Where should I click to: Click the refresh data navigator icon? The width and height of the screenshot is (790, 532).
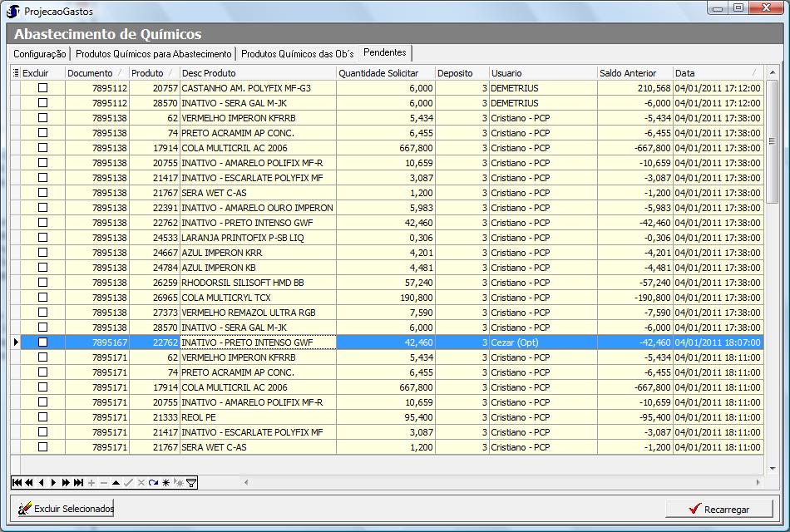pos(153,483)
